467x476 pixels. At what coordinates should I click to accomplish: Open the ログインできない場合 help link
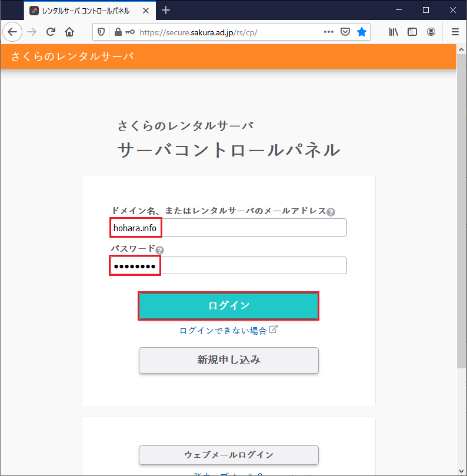point(224,331)
